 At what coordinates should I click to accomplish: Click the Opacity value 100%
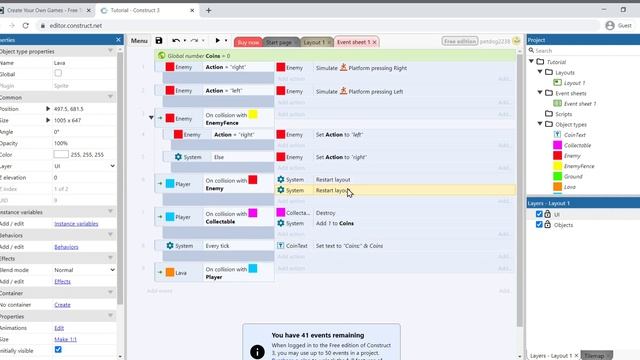pos(61,143)
